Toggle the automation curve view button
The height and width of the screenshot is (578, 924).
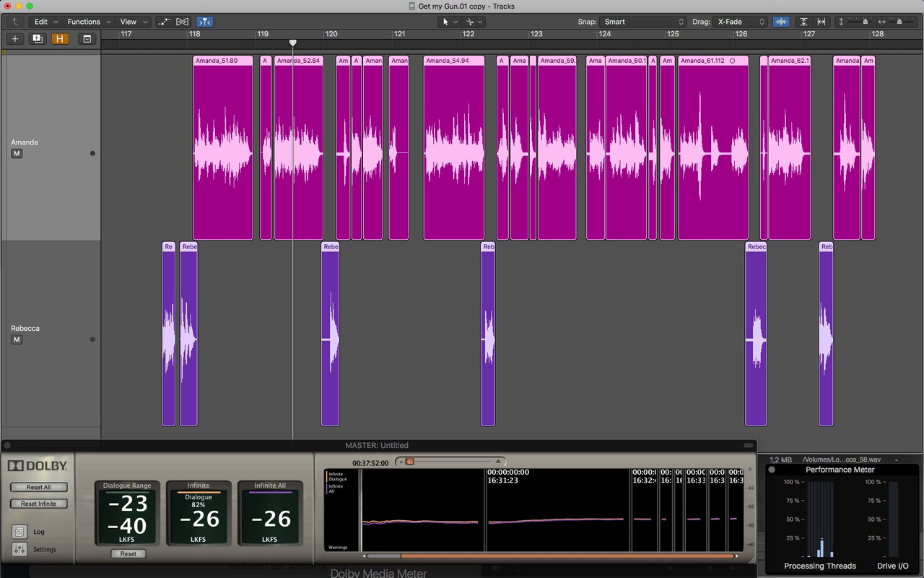[165, 22]
